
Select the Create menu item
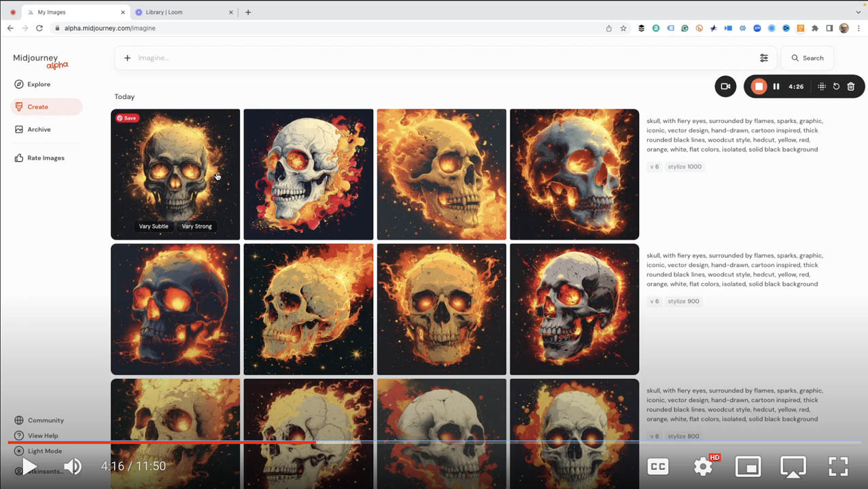tap(38, 107)
